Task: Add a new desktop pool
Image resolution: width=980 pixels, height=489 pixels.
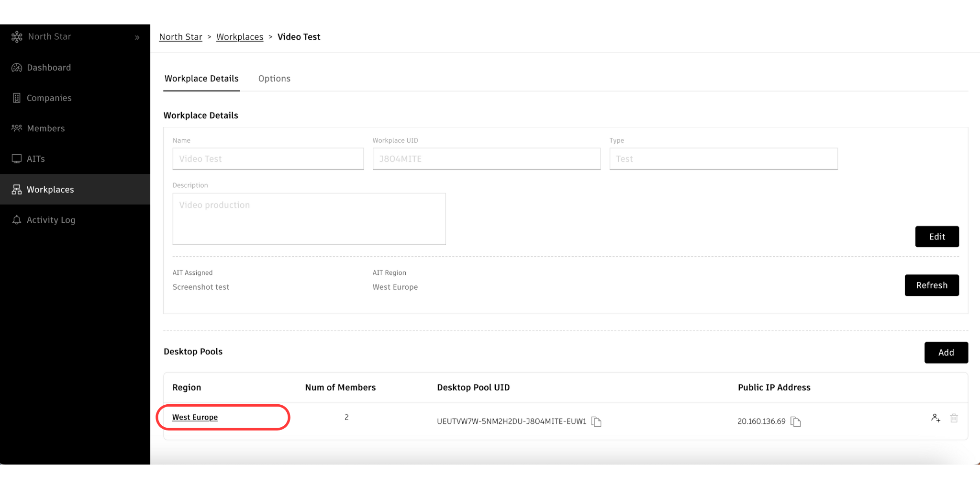Action: coord(946,353)
